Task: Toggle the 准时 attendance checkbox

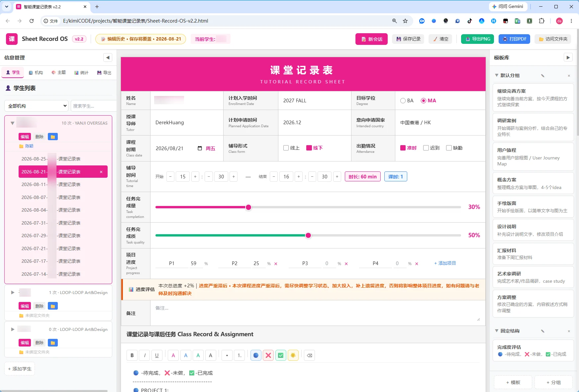Action: pyautogui.click(x=403, y=148)
